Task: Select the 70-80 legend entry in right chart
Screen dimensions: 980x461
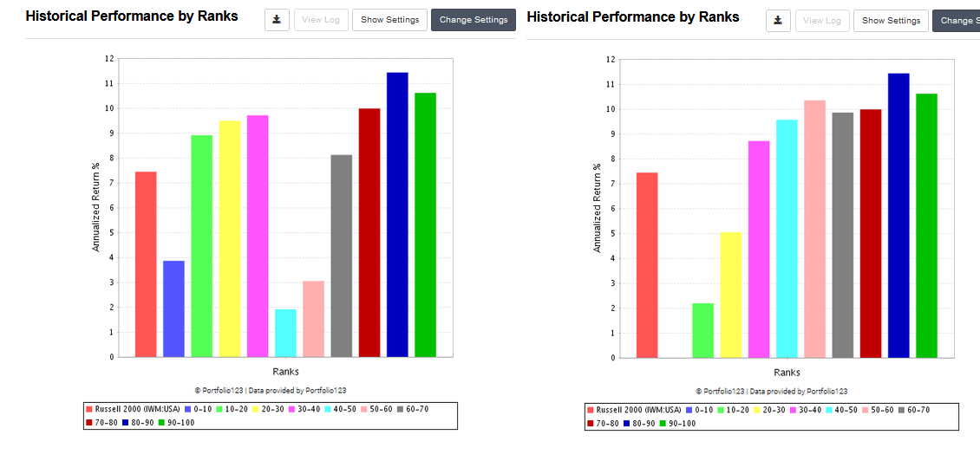Action: coord(603,424)
